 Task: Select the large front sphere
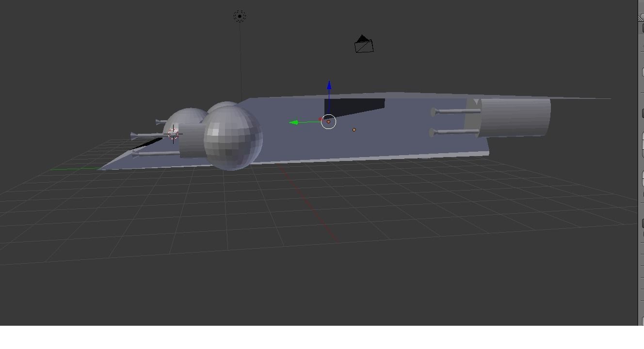[233, 138]
